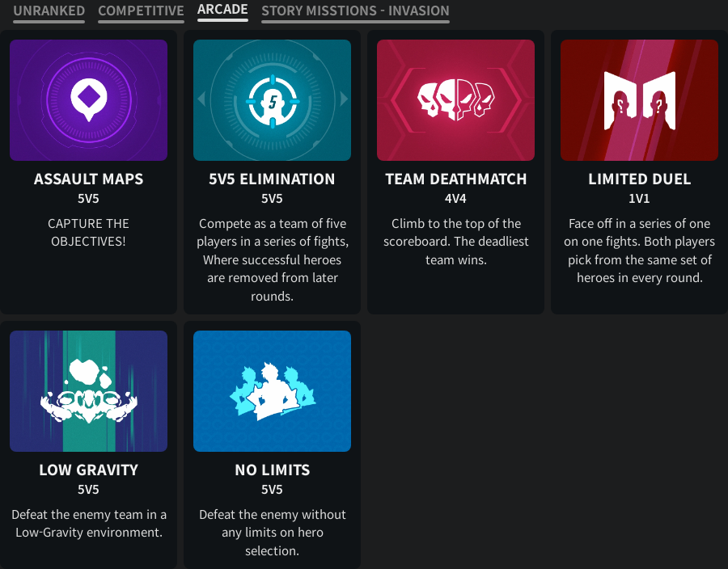The image size is (728, 569).
Task: Click the 'Face off in a series' description
Action: (x=639, y=251)
